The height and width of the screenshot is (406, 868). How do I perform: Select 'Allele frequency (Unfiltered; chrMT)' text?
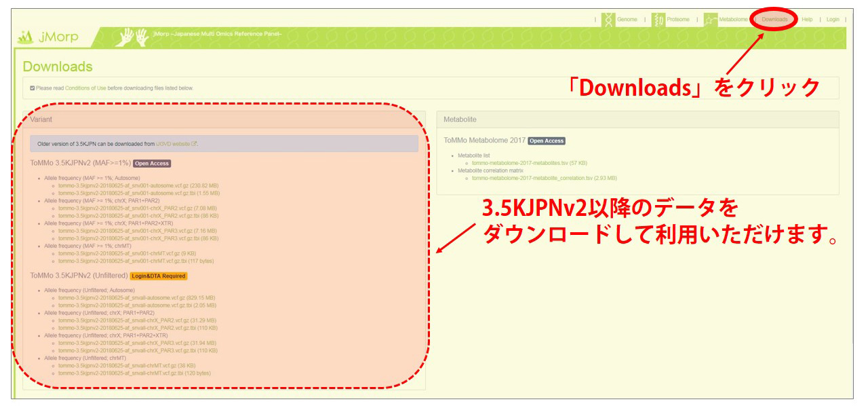point(85,358)
